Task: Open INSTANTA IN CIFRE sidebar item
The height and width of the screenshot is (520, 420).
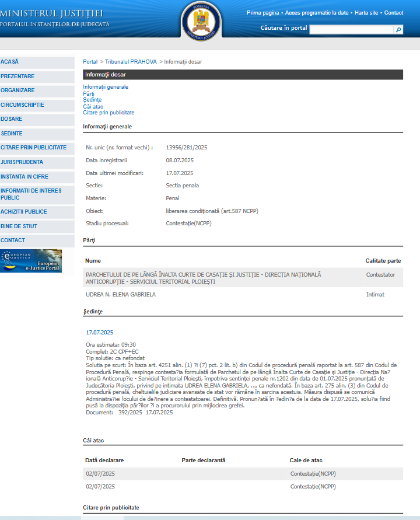Action: coord(37,177)
